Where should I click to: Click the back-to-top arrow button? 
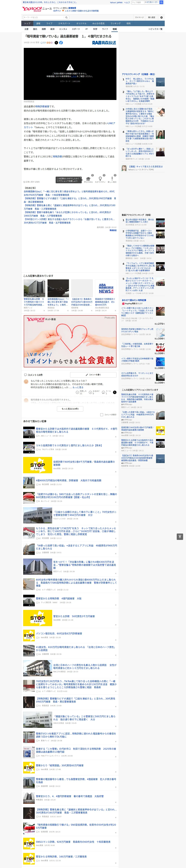click(x=180, y=536)
